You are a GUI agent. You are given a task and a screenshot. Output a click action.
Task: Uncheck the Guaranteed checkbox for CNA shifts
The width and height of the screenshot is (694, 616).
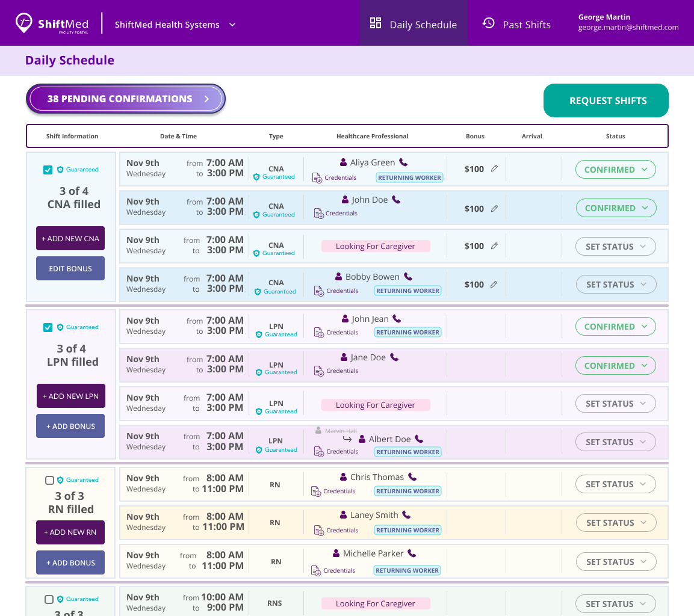48,170
